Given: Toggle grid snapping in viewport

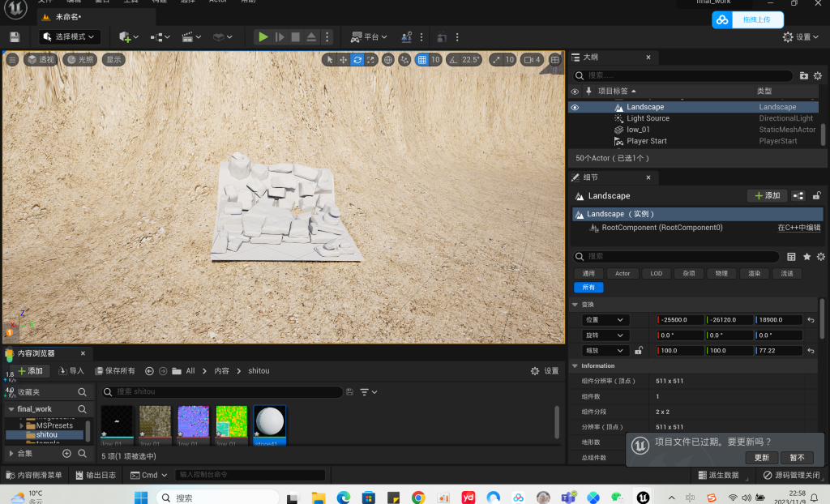Looking at the screenshot, I should (421, 60).
